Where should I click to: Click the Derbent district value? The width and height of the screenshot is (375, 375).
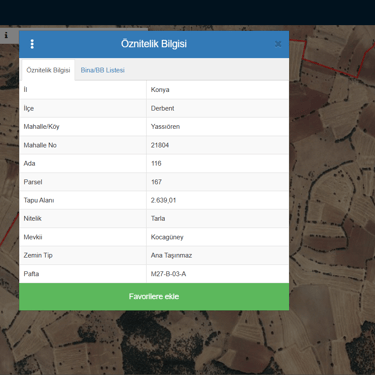162,108
